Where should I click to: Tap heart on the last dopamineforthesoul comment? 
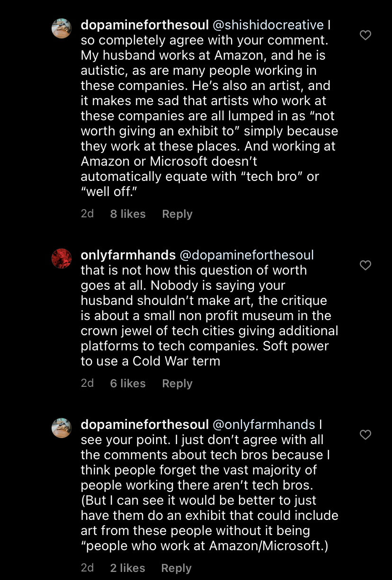point(365,435)
